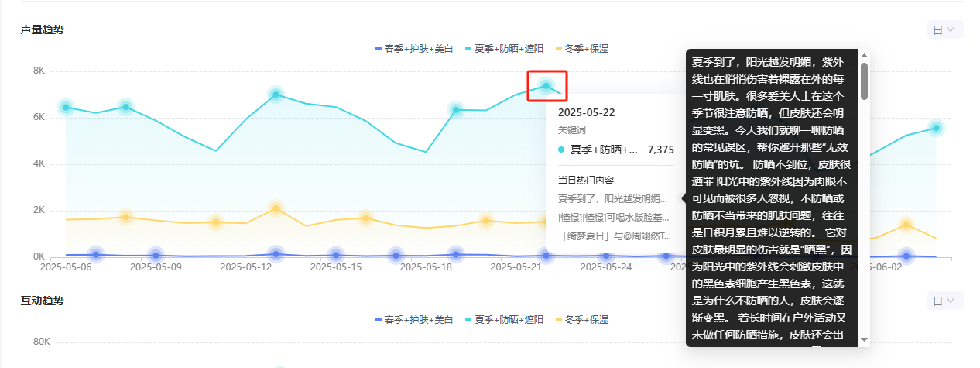Select the yellow peak point on 2025-05-13
The image size is (980, 368).
276,208
